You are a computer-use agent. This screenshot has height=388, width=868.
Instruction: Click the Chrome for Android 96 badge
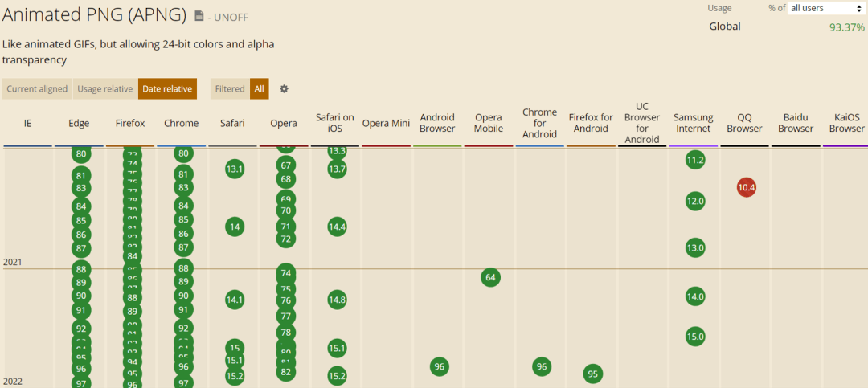542,367
